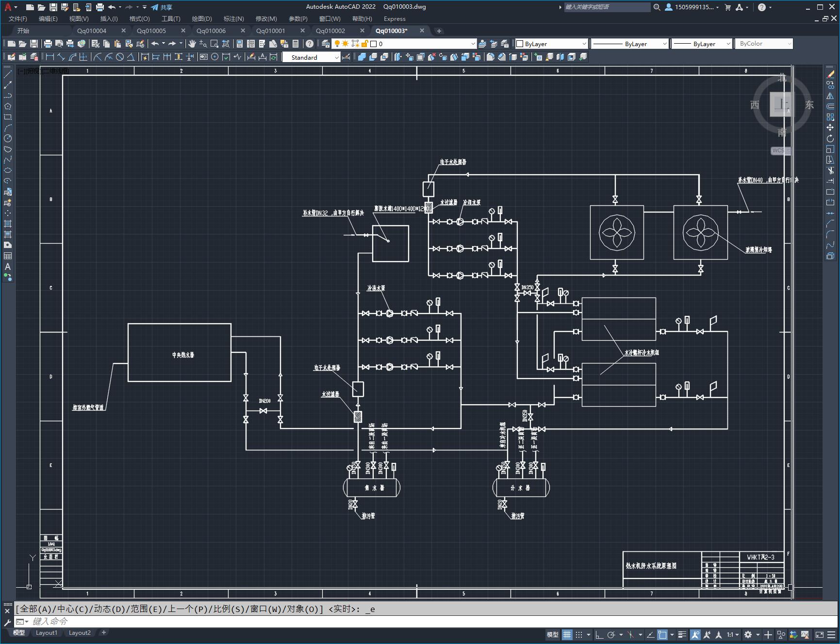Select the Line draw tool in left toolbar
This screenshot has width=840, height=644.
coord(8,74)
